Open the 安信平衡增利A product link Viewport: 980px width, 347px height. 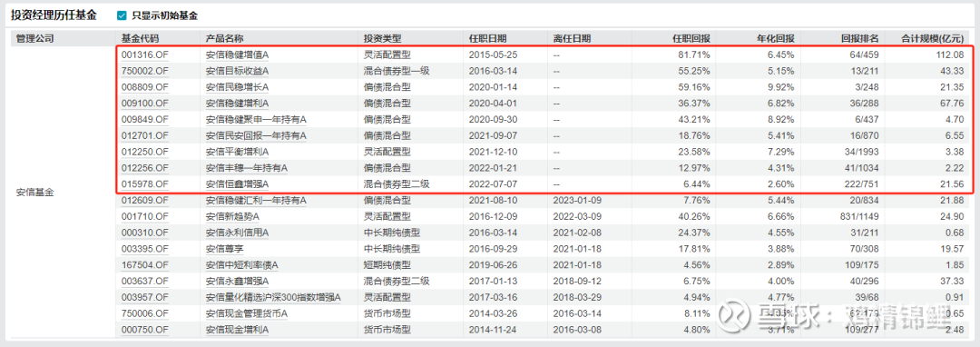point(236,152)
